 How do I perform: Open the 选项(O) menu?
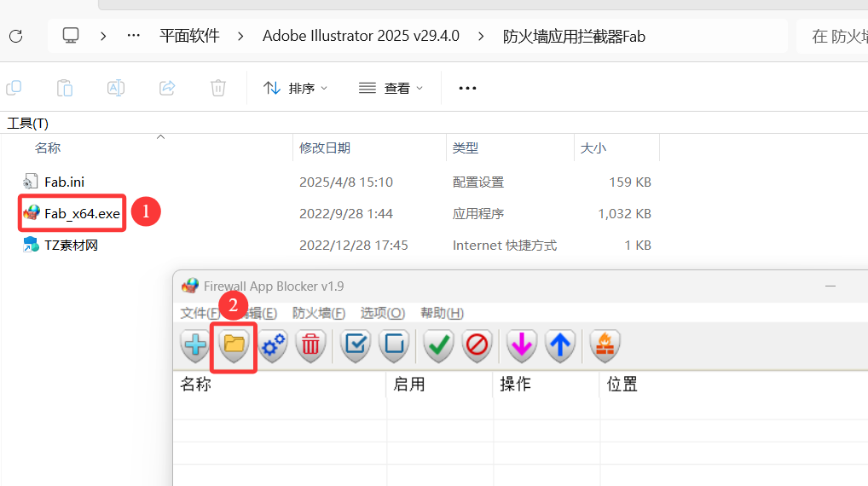(x=383, y=313)
